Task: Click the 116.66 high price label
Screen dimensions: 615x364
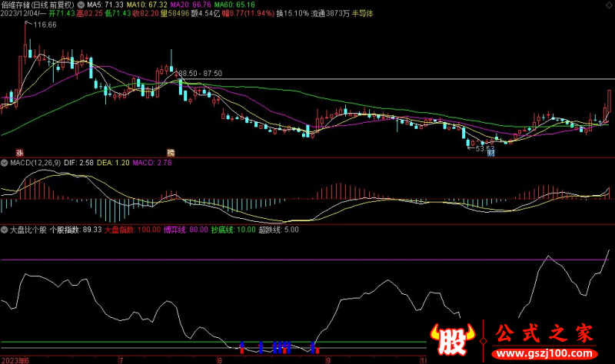Action: click(45, 25)
